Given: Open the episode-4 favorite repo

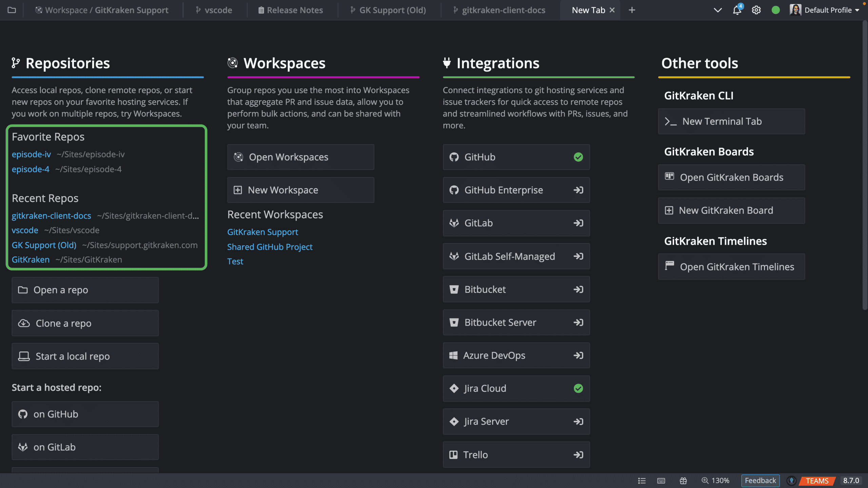Looking at the screenshot, I should (x=31, y=169).
